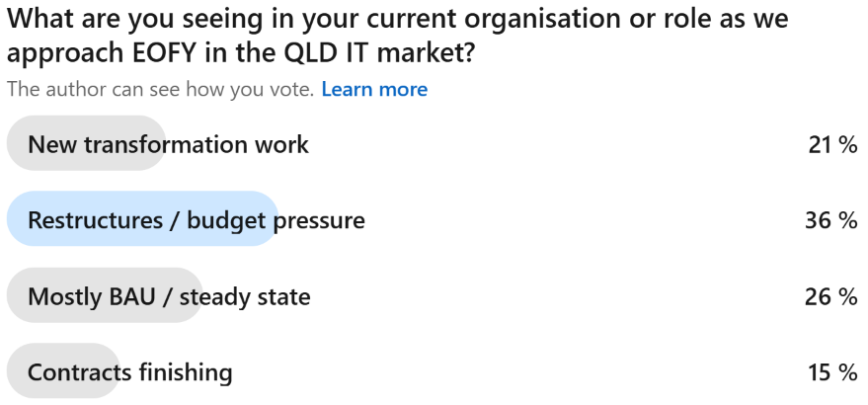Click the word EOFY in the question
This screenshot has height=405, width=868.
coord(164,53)
